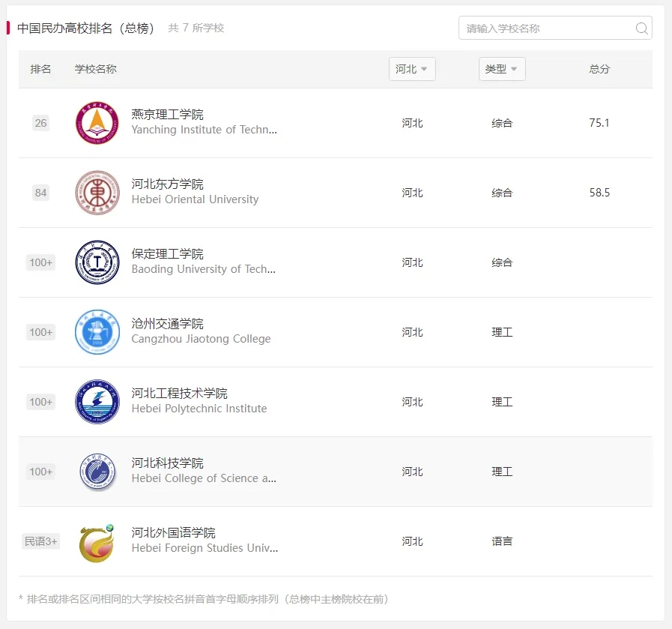Screen dimensions: 672x629
Task: Go to 沧州交通学院 details
Action: [167, 324]
